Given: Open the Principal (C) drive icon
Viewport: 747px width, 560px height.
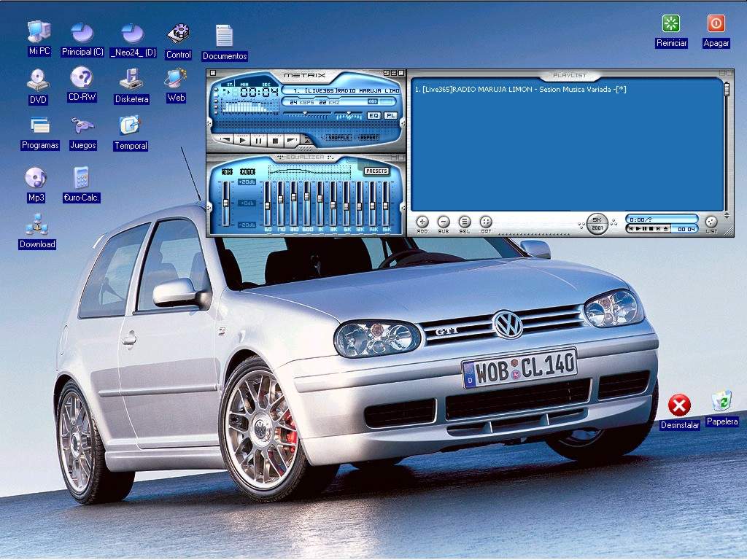Looking at the screenshot, I should [x=82, y=39].
